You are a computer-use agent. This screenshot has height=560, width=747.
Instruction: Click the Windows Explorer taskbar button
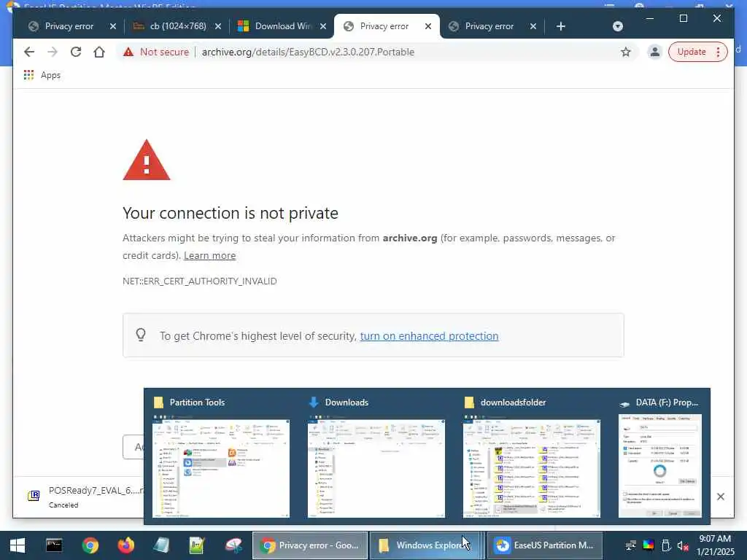(x=426, y=545)
